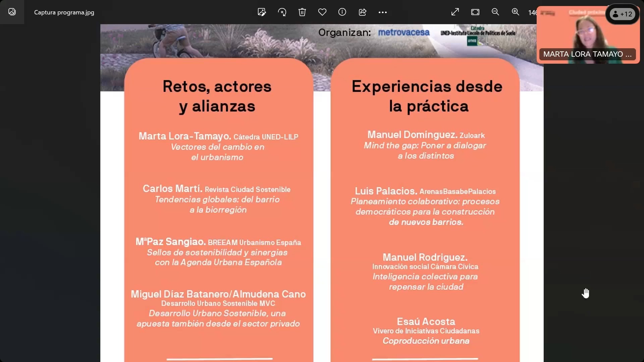Click the metrovacesa logo in the image
The height and width of the screenshot is (362, 644).
coord(404,33)
